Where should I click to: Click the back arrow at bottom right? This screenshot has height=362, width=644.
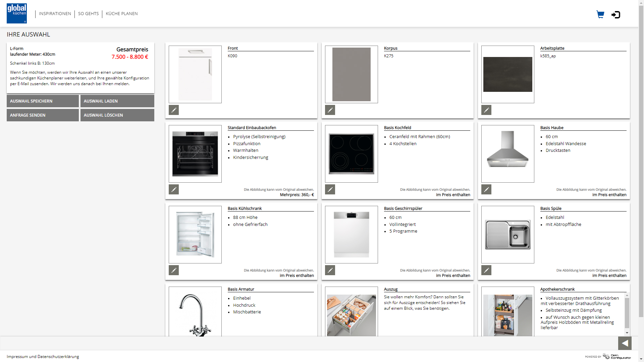[x=625, y=343]
